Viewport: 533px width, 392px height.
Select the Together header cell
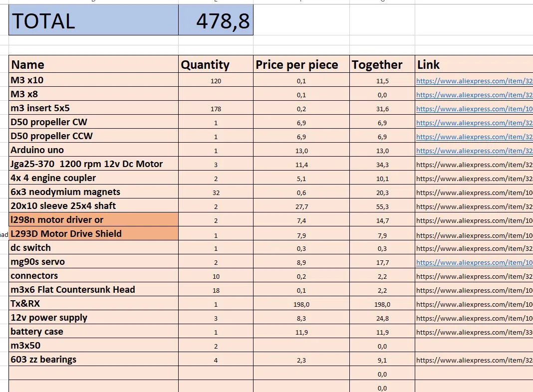382,64
